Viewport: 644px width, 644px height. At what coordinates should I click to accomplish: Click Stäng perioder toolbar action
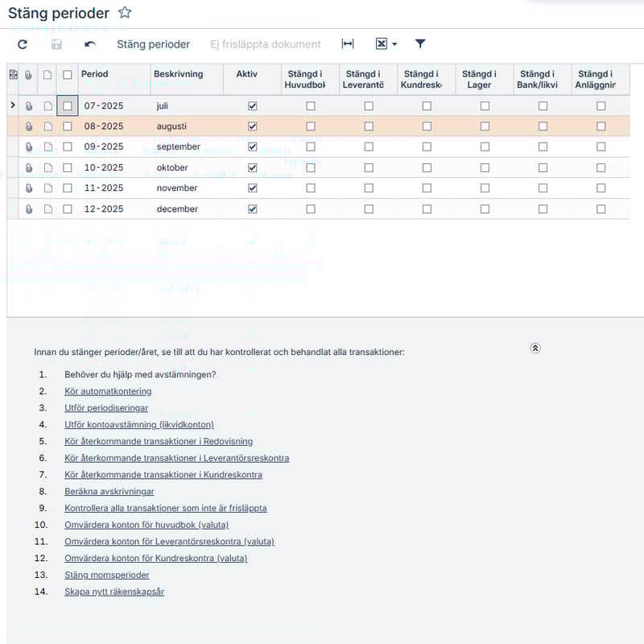[153, 44]
